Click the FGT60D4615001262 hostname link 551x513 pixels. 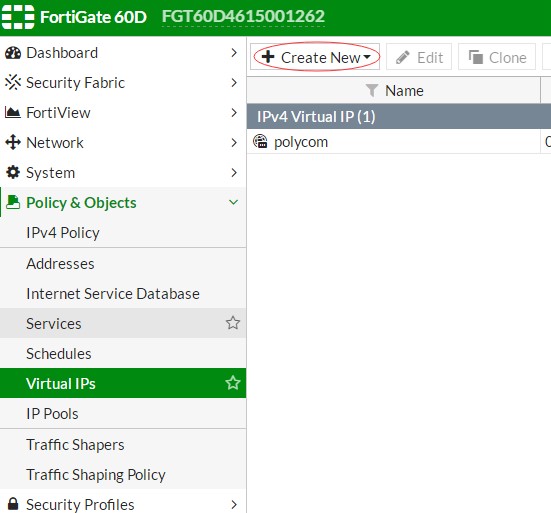click(243, 17)
